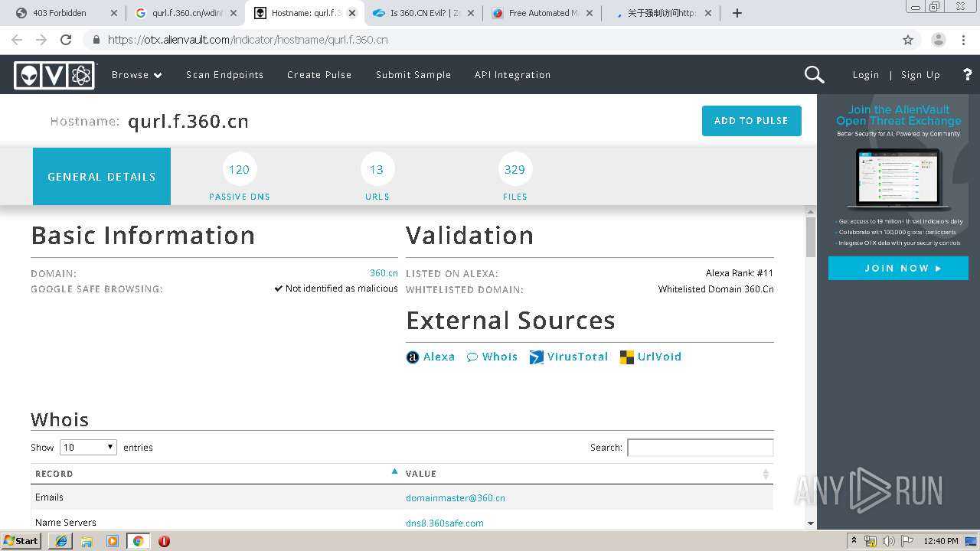980x551 pixels.
Task: Select the General Details tab
Action: pyautogui.click(x=102, y=177)
